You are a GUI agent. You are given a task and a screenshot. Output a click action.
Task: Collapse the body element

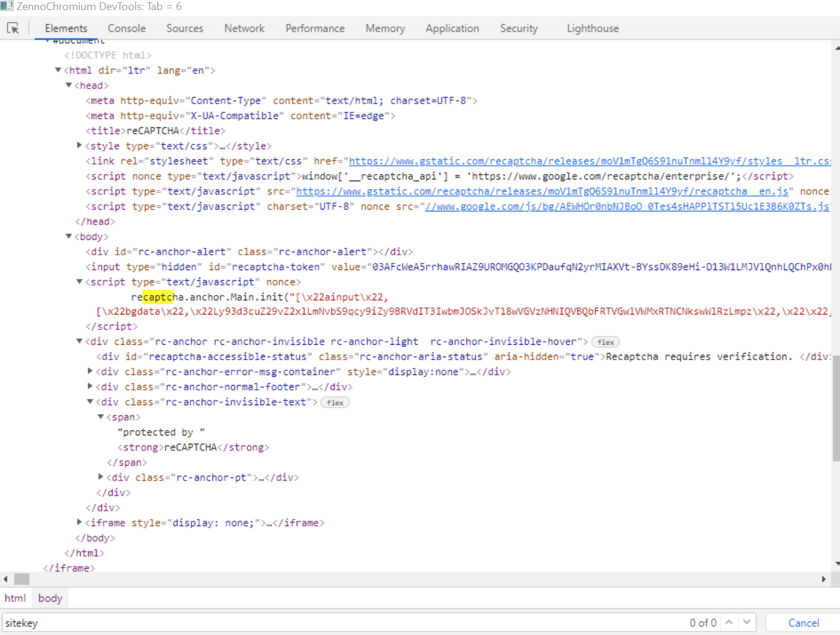69,236
